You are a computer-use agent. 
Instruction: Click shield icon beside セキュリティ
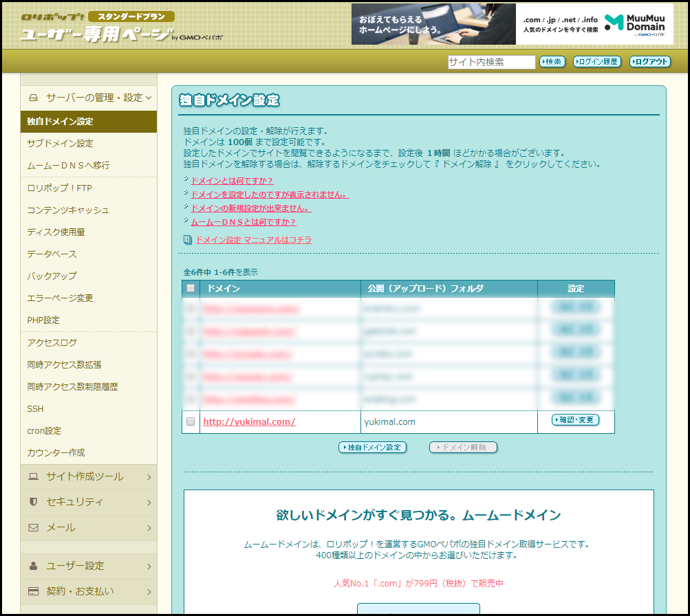pos(33,502)
